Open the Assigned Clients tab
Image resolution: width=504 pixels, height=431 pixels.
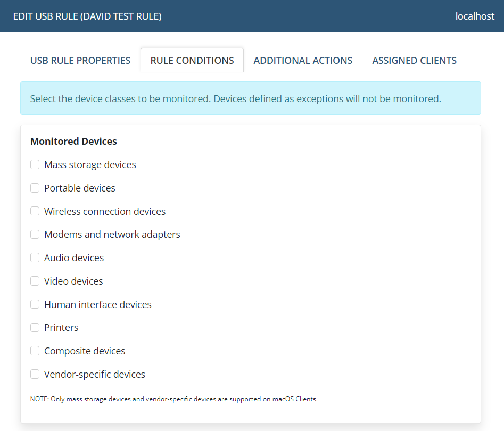pos(414,61)
